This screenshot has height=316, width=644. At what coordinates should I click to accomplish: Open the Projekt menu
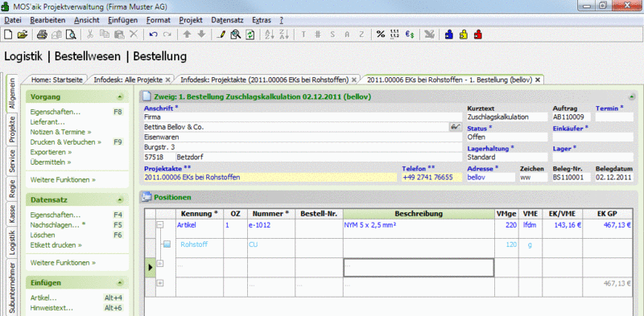tap(191, 20)
